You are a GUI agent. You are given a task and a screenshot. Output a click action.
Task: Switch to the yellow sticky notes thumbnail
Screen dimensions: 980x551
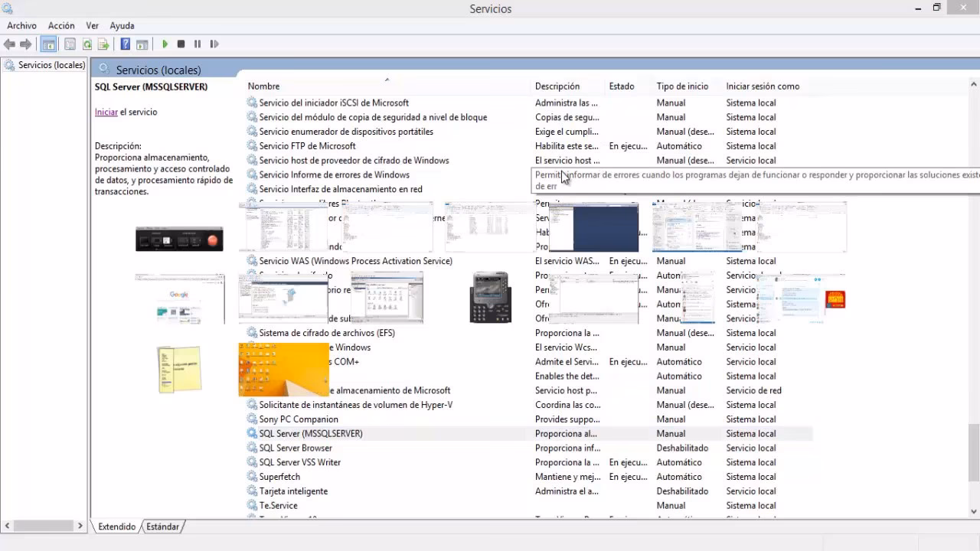[x=179, y=370]
